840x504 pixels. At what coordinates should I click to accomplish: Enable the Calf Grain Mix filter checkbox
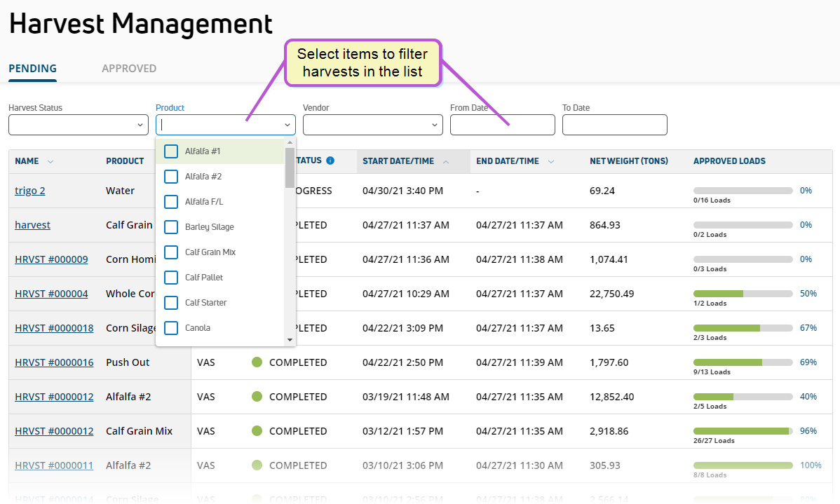pyautogui.click(x=171, y=252)
